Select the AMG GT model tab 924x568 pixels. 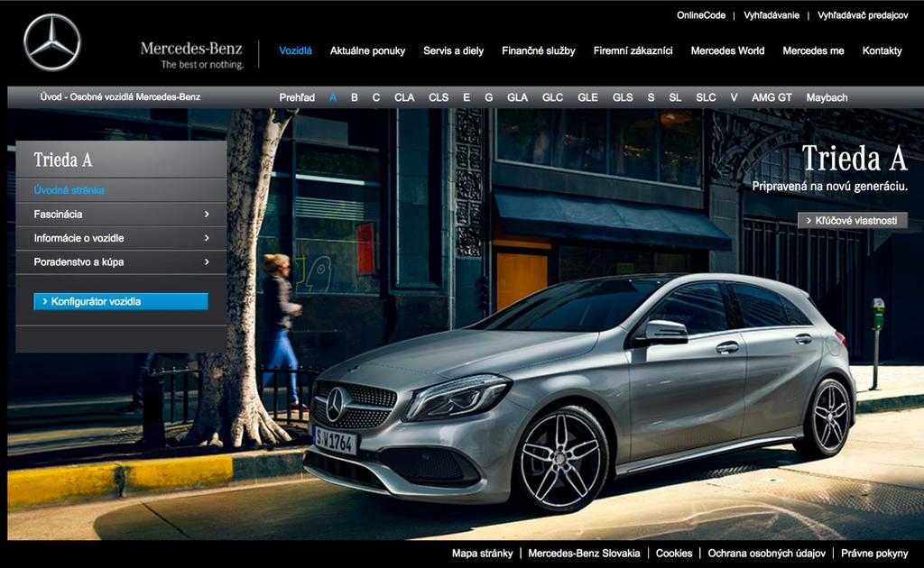(x=772, y=97)
